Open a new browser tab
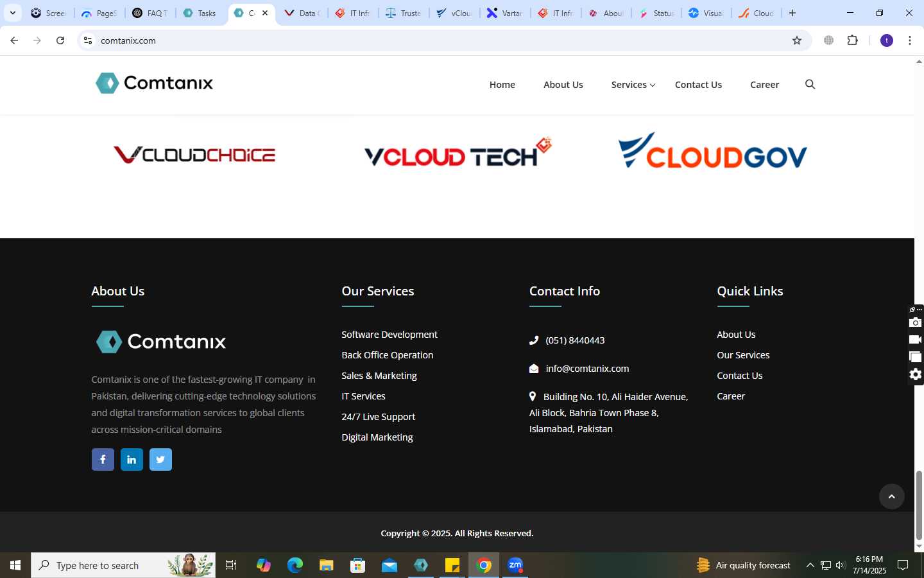 [x=792, y=13]
